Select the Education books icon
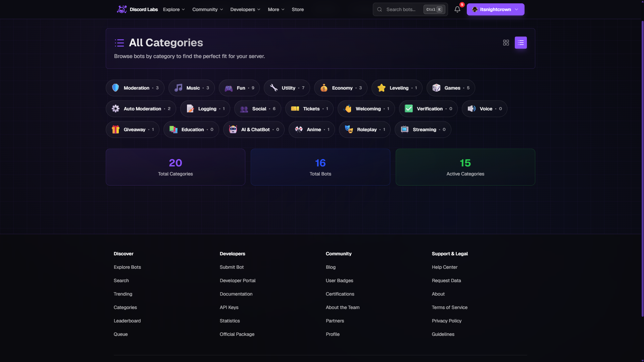This screenshot has height=362, width=644. tap(173, 130)
